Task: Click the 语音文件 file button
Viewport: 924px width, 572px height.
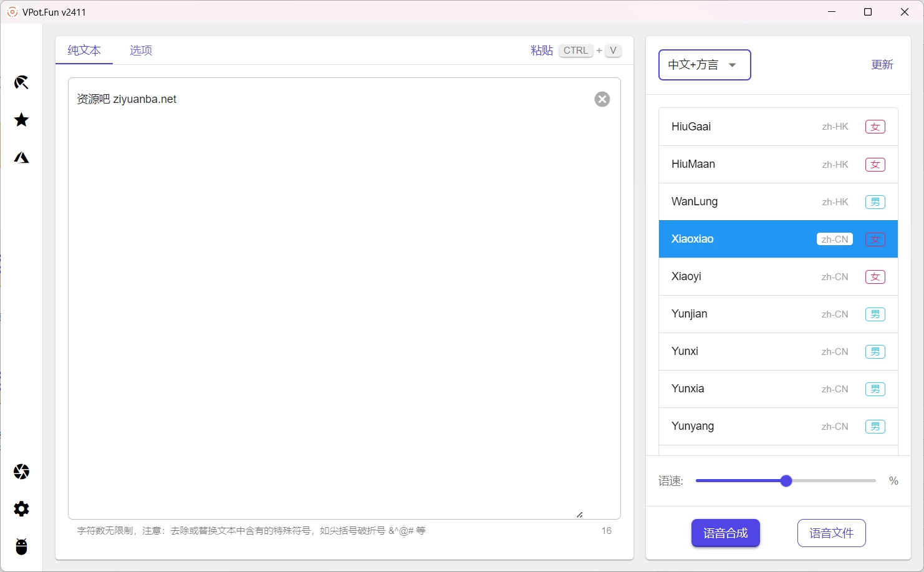Action: coord(831,533)
